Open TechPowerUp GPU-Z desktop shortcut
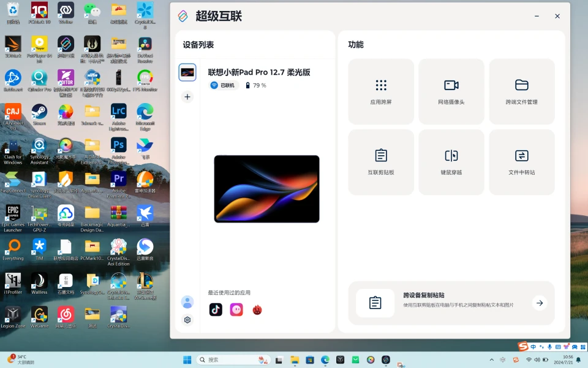588x368 pixels. (39, 218)
